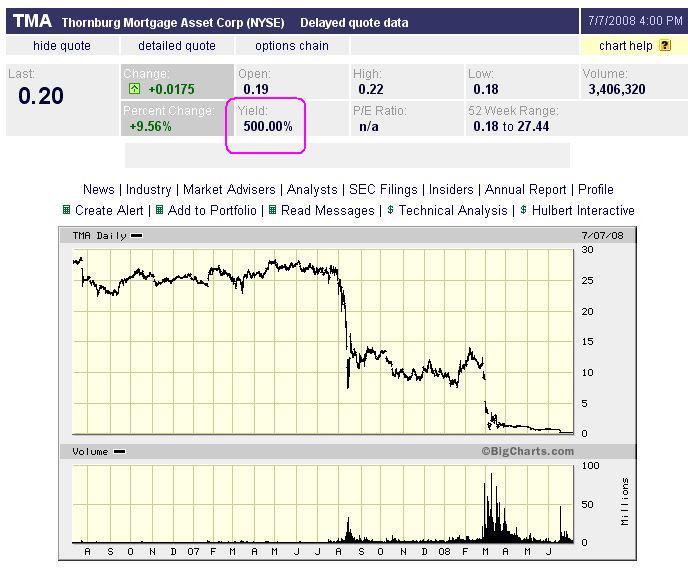Click the Read Messages link
The width and height of the screenshot is (688, 570).
pos(328,210)
